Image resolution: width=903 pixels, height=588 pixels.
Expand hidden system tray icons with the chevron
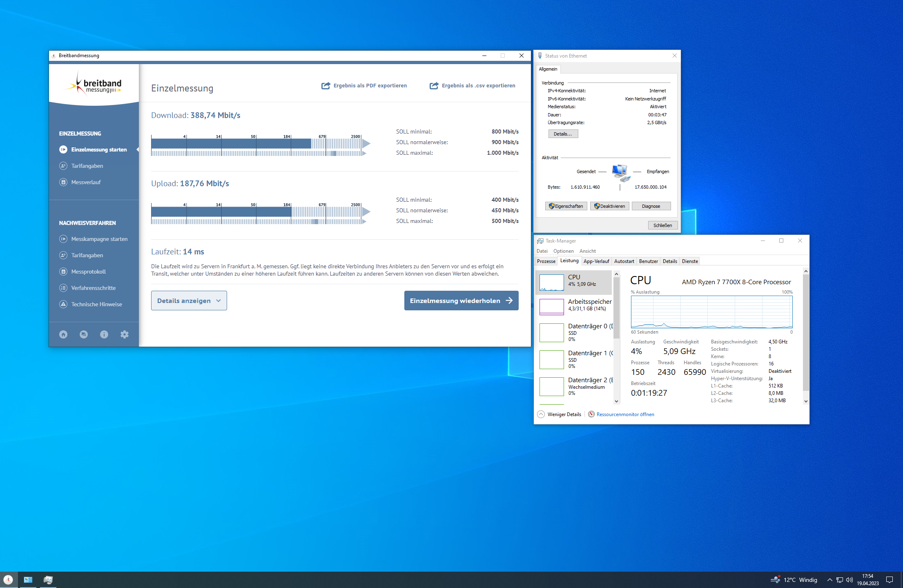click(x=829, y=579)
